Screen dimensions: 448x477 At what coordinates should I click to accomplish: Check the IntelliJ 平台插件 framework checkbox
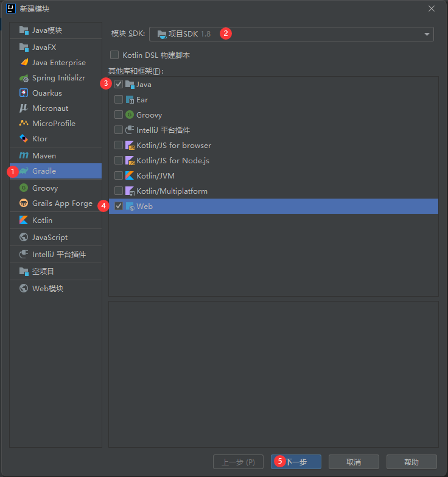click(119, 130)
